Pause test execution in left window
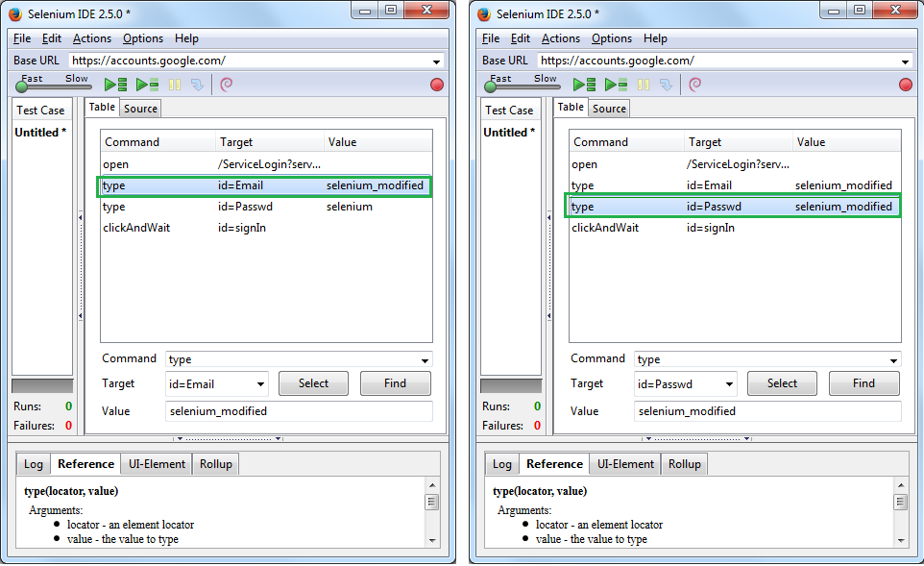This screenshot has width=924, height=566. 175,85
